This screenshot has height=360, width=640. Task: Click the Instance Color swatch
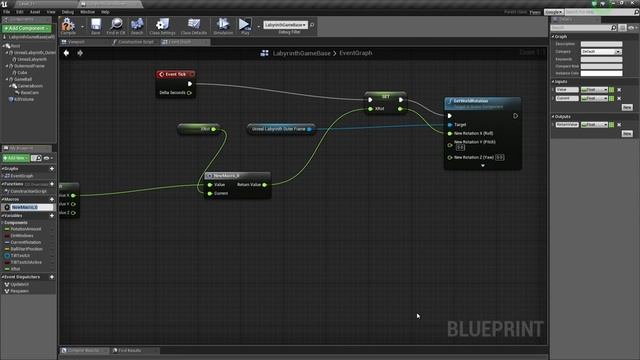click(602, 73)
